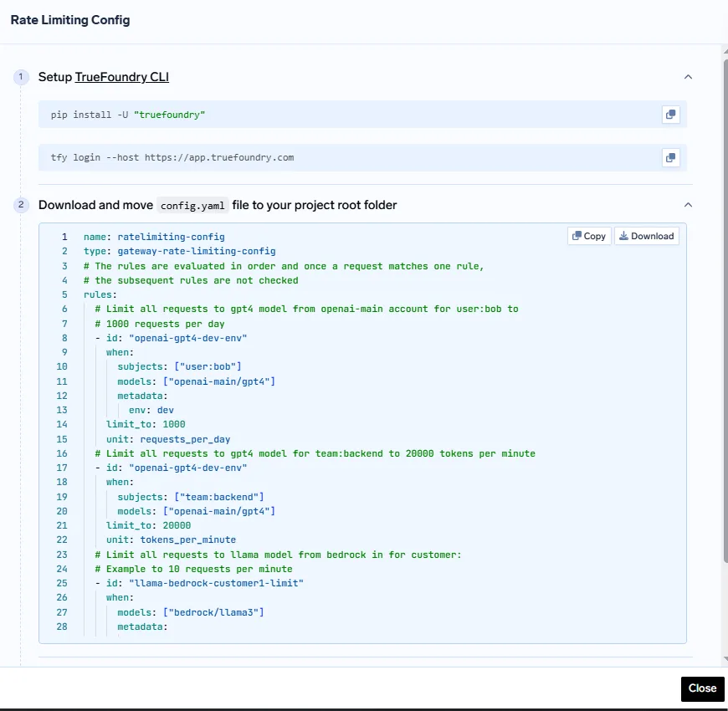728x711 pixels.
Task: Select the step 2 circle indicator
Action: tap(20, 205)
